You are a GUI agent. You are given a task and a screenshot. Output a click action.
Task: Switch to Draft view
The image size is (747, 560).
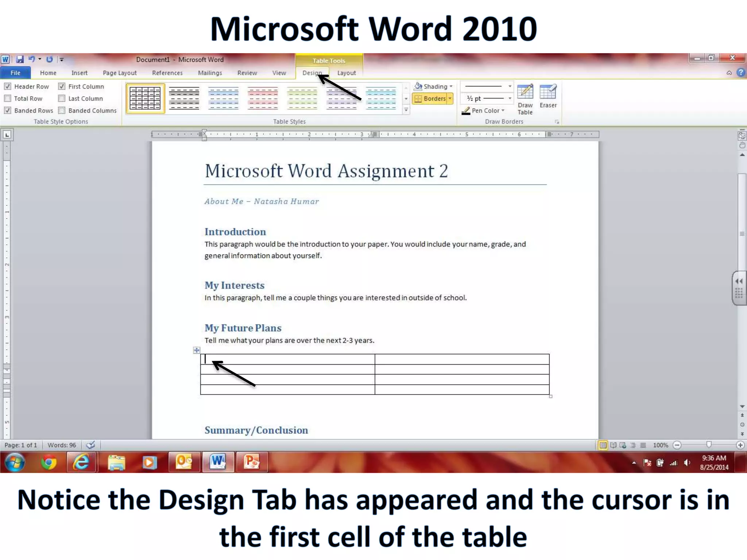[643, 445]
